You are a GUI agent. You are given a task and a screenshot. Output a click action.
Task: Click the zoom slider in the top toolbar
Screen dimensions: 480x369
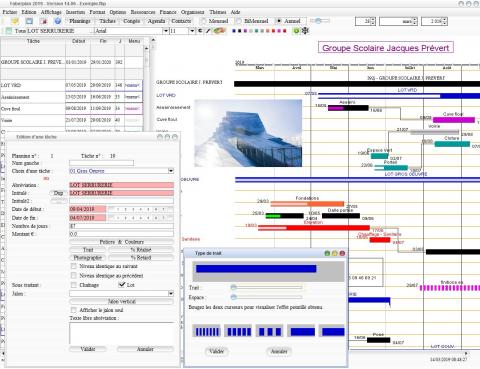pos(318,21)
